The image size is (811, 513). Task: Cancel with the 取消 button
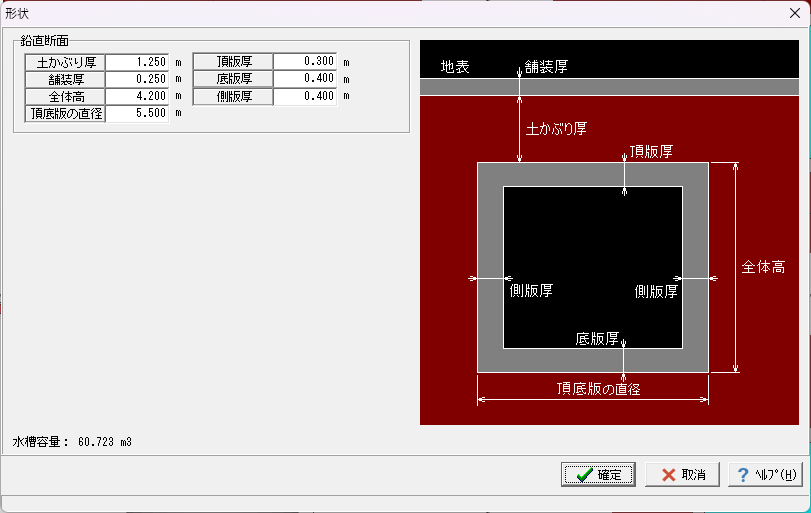(x=682, y=474)
